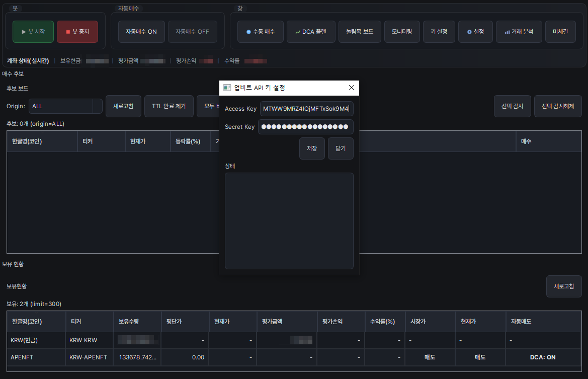Viewport: 588px width, 379px height.
Task: Click the window icon in the API dialog titlebar
Action: click(226, 88)
